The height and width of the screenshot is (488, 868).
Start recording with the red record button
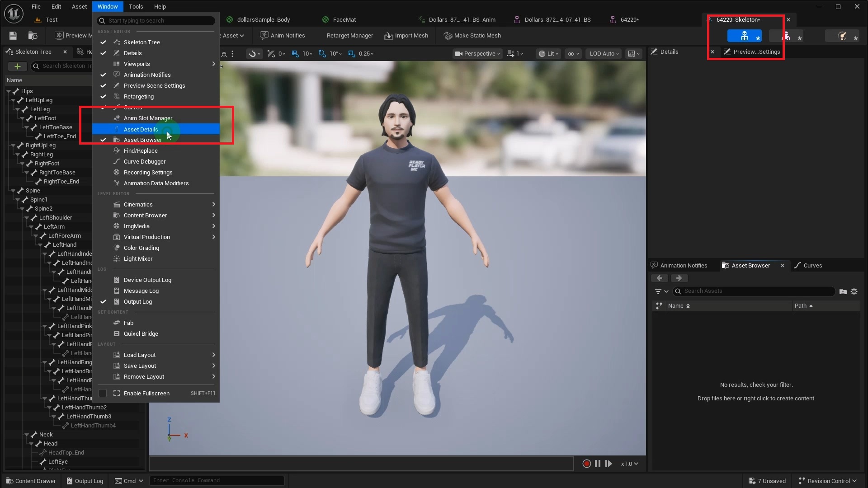[x=586, y=463]
